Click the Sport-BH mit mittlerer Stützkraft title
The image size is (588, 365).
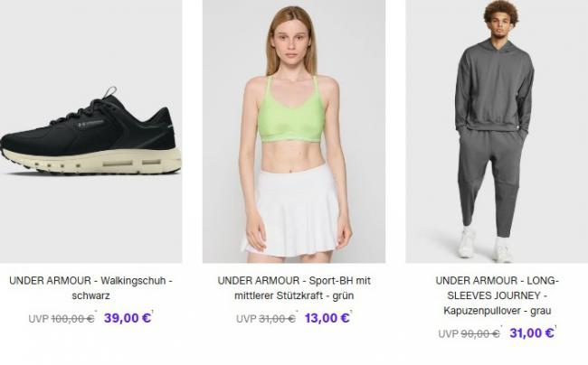click(294, 288)
